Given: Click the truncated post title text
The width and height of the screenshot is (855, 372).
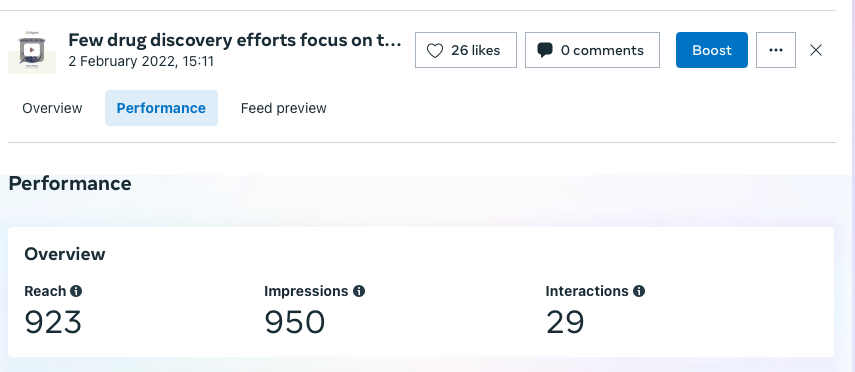Looking at the screenshot, I should [234, 40].
